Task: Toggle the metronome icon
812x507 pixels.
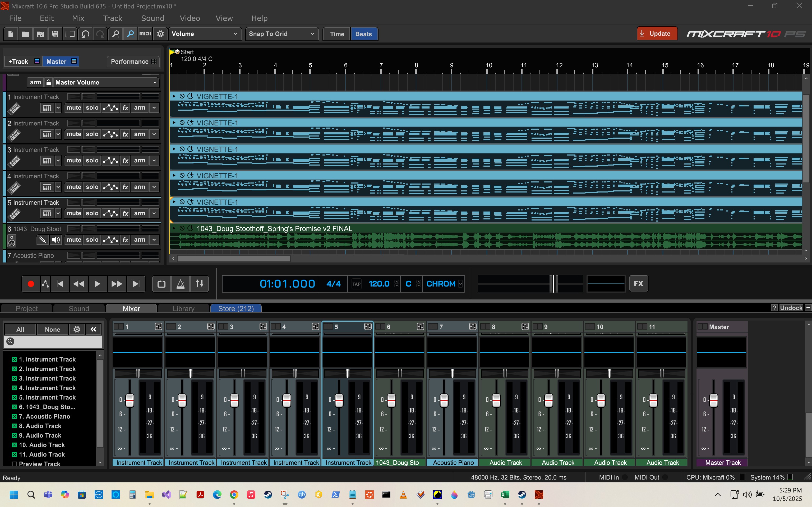Action: [x=181, y=284]
